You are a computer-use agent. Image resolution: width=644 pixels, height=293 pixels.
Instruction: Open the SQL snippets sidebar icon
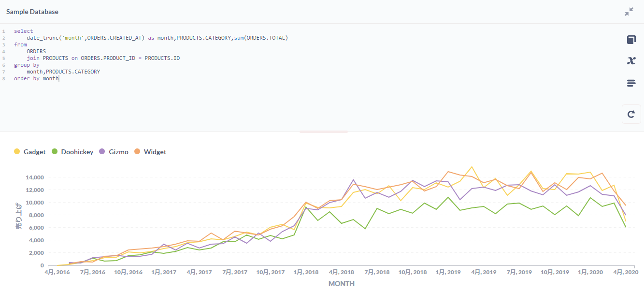click(x=631, y=83)
